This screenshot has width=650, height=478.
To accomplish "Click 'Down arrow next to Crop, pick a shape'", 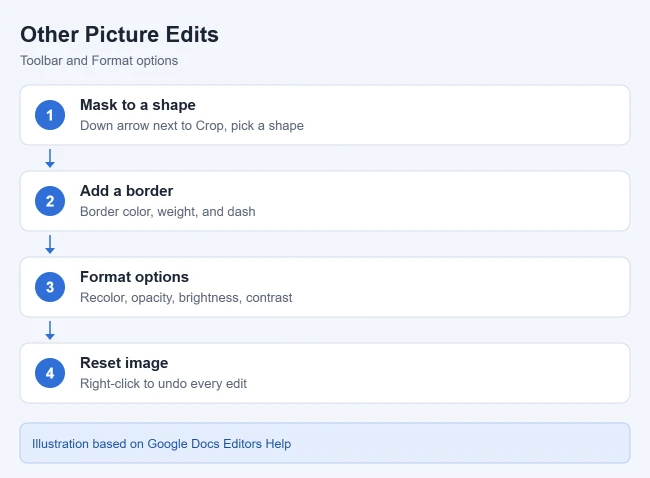I will [x=192, y=126].
